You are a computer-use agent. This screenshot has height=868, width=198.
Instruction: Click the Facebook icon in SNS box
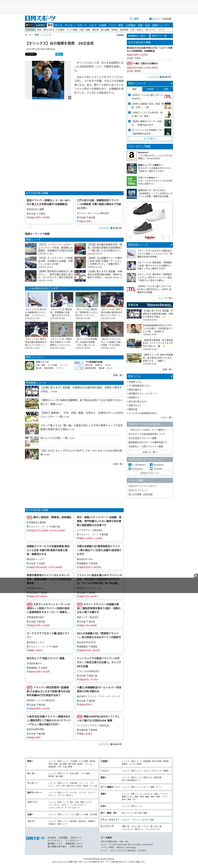pyautogui.click(x=151, y=464)
